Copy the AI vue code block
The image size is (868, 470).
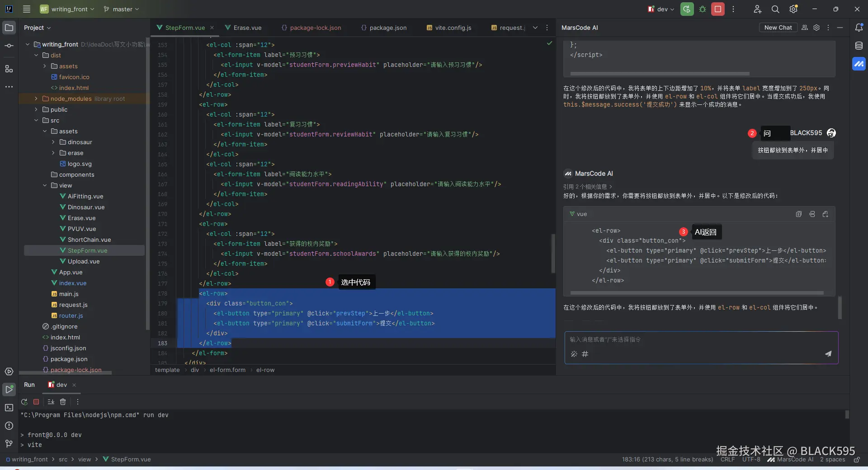point(799,214)
